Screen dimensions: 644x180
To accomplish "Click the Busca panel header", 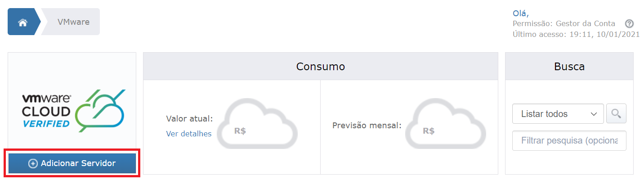I will [x=569, y=67].
